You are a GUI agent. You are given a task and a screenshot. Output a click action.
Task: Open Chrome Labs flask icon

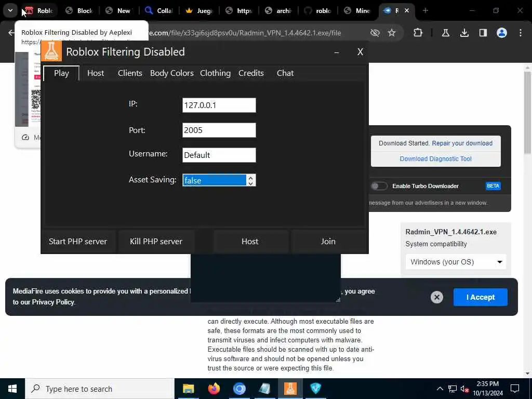pyautogui.click(x=445, y=33)
